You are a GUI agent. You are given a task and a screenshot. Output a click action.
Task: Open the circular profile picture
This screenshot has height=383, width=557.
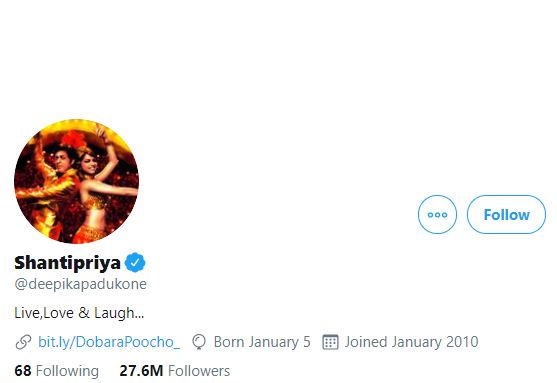[x=76, y=181]
